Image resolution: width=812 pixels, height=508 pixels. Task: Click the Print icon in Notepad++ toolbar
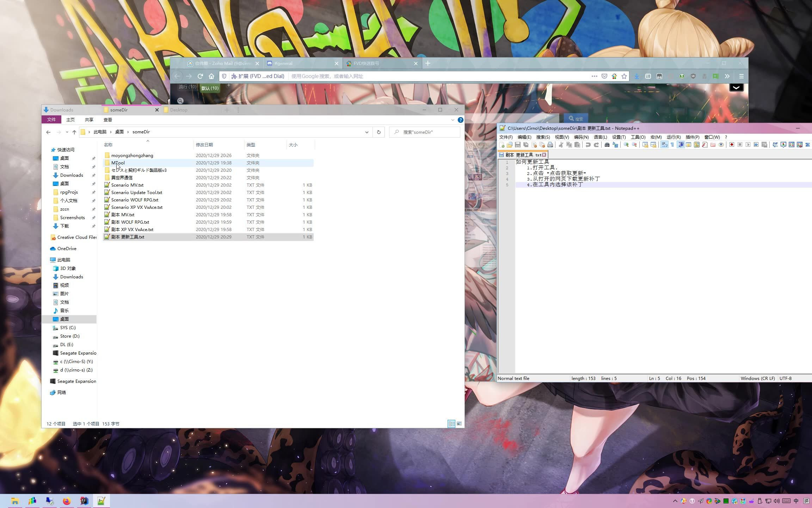coord(550,145)
